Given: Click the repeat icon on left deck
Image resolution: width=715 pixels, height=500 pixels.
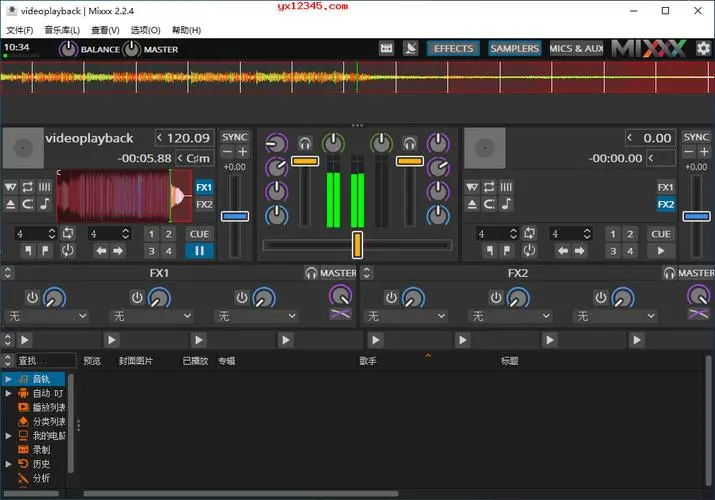Looking at the screenshot, I should (x=27, y=187).
